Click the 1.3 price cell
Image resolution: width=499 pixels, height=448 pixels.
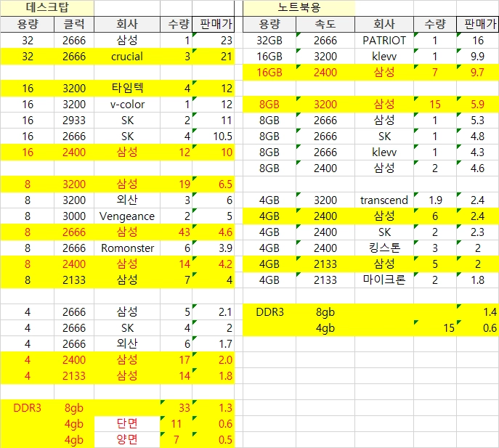tap(214, 407)
